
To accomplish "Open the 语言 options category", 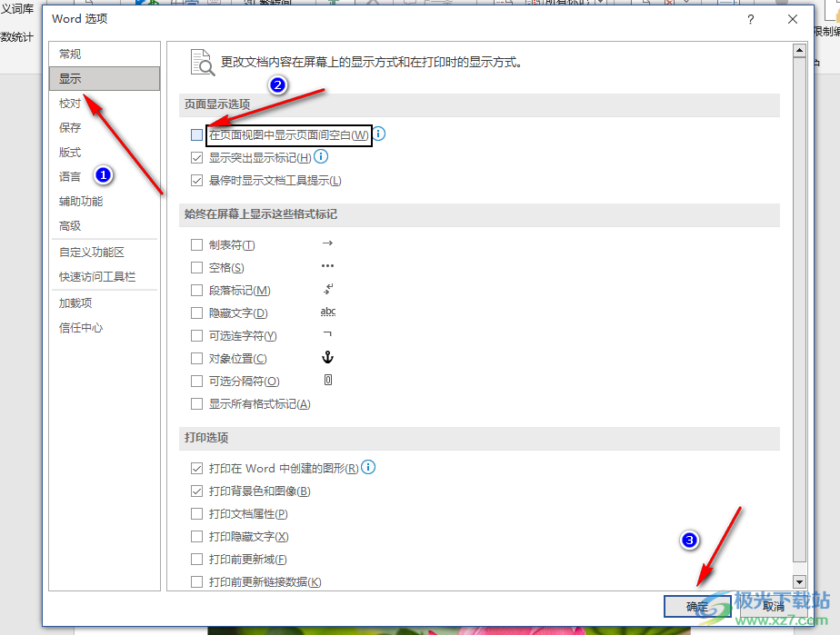I will click(105, 176).
